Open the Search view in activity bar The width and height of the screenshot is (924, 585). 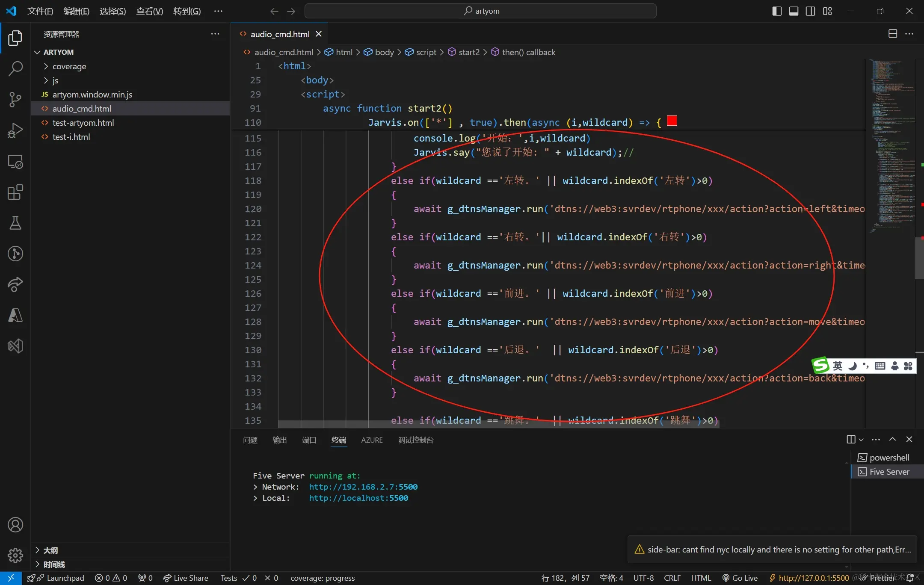[15, 68]
